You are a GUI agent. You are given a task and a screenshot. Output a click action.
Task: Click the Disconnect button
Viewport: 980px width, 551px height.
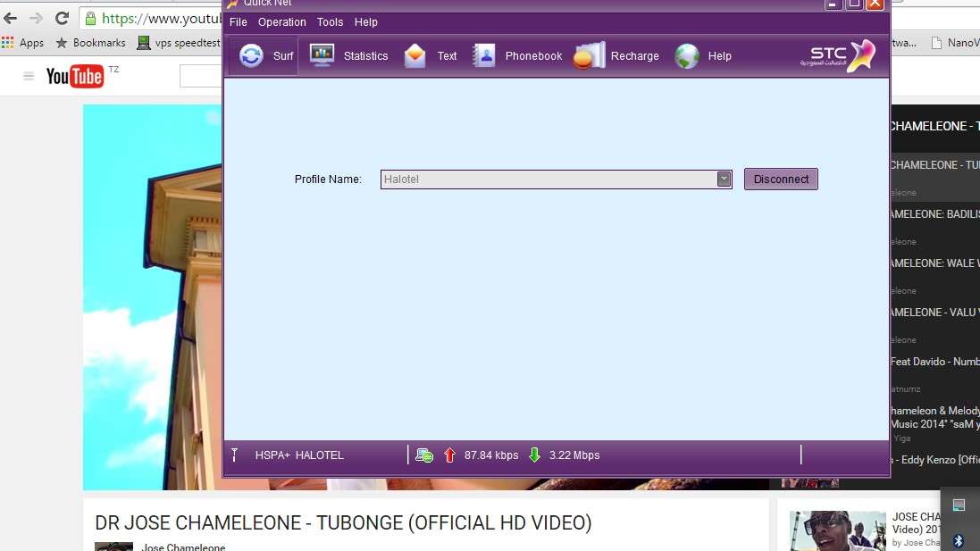(781, 179)
